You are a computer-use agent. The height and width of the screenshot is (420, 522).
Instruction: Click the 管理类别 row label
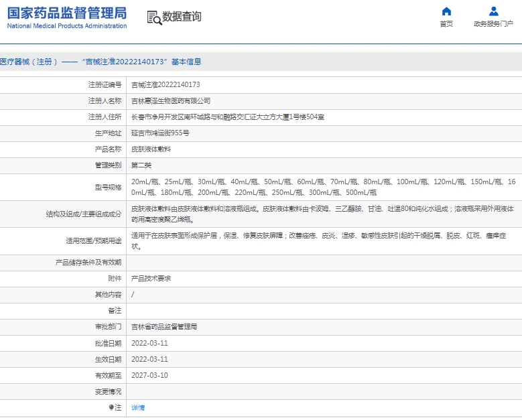click(108, 165)
